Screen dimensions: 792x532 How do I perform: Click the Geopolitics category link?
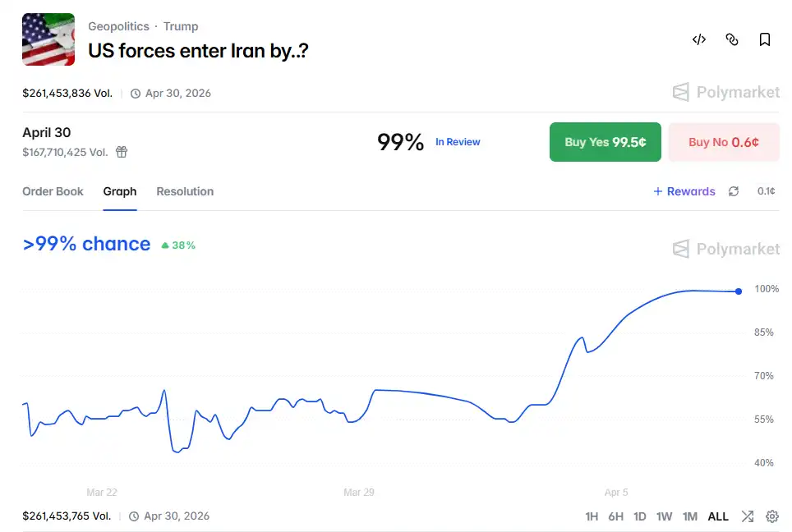click(x=118, y=25)
